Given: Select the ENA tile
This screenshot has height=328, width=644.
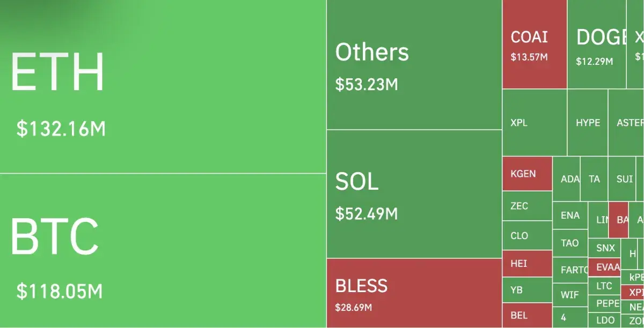Looking at the screenshot, I should pyautogui.click(x=570, y=215).
